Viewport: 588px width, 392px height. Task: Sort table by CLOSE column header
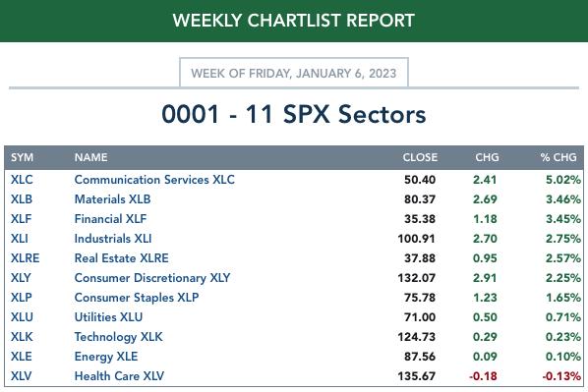(x=420, y=157)
